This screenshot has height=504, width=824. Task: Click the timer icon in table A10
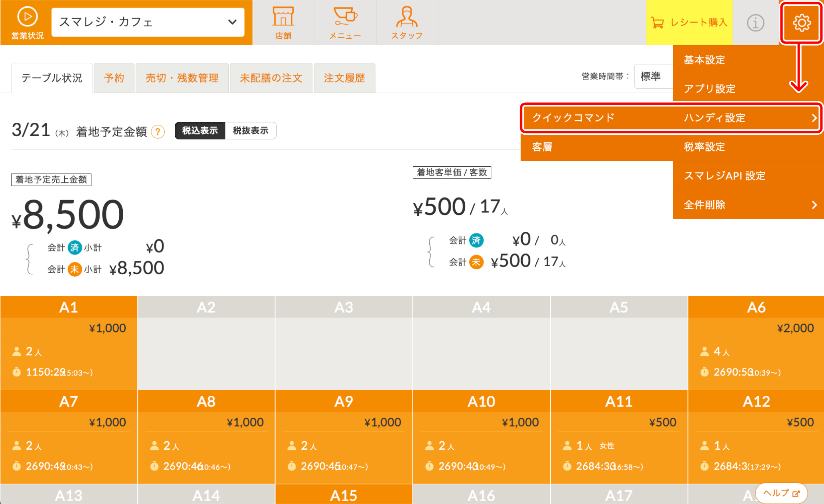coord(430,466)
